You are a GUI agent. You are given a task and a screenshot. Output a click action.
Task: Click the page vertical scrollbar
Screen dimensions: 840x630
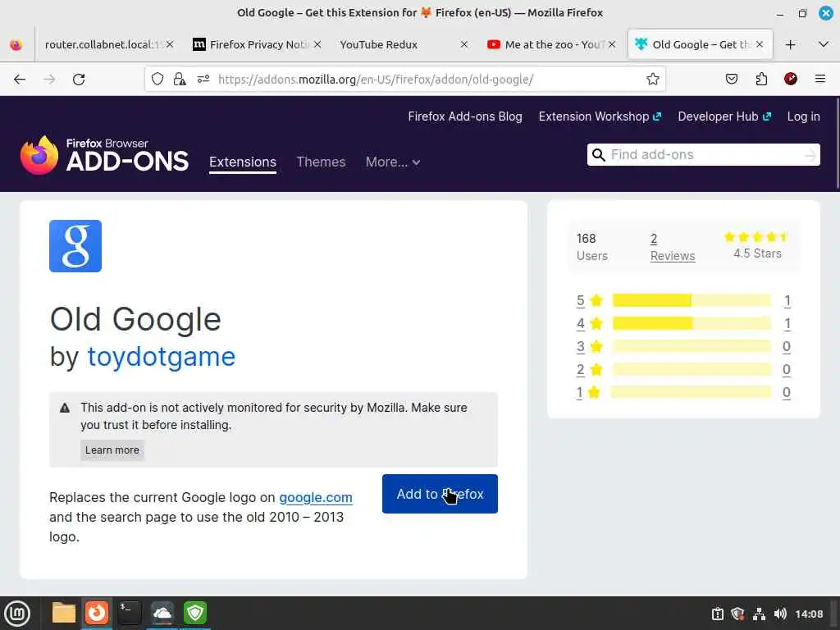pyautogui.click(x=838, y=144)
